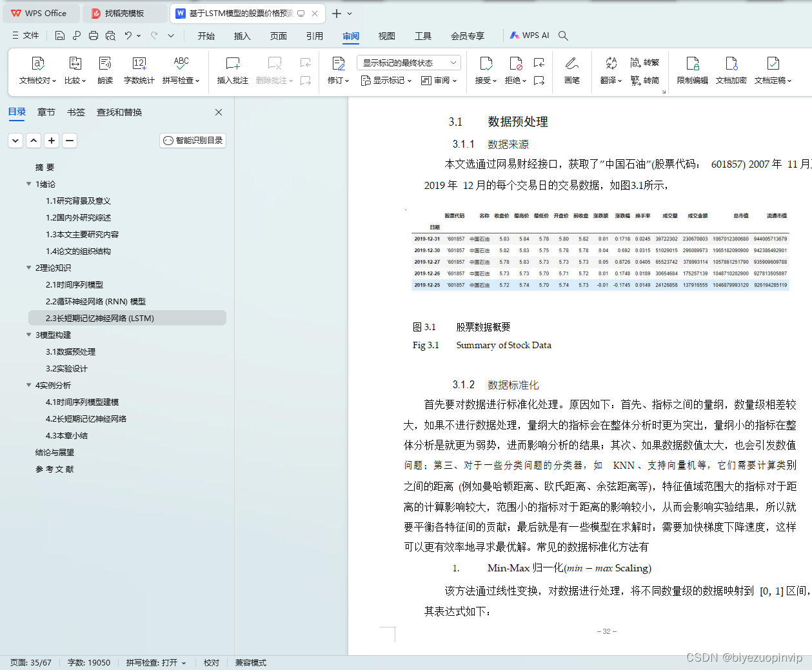The image size is (812, 670).
Task: Switch to the 章节 pane tab
Action: click(x=46, y=112)
